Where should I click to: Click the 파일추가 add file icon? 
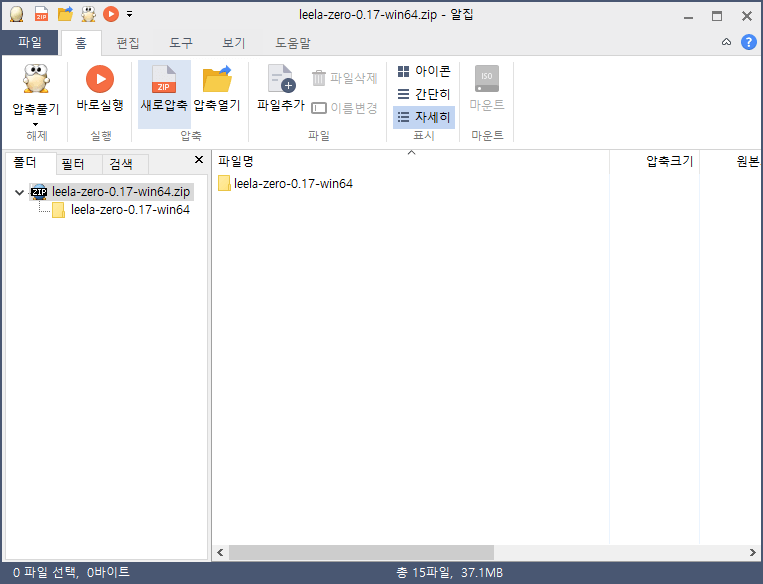282,79
